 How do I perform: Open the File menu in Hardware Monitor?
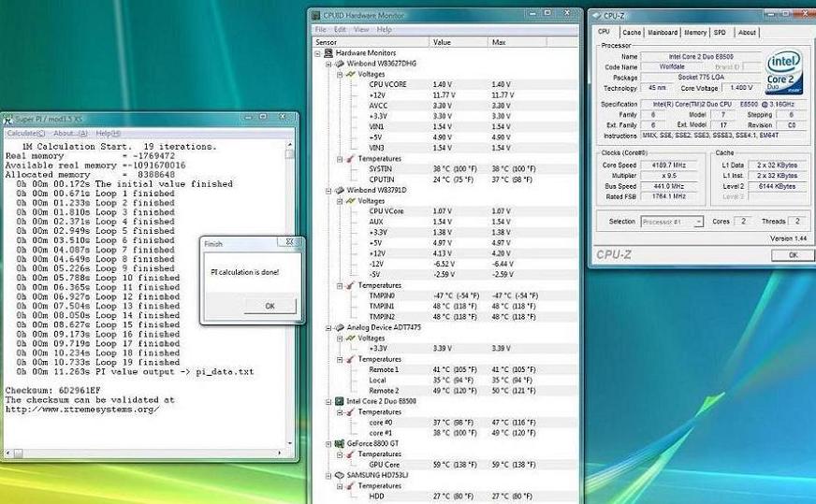pyautogui.click(x=321, y=30)
